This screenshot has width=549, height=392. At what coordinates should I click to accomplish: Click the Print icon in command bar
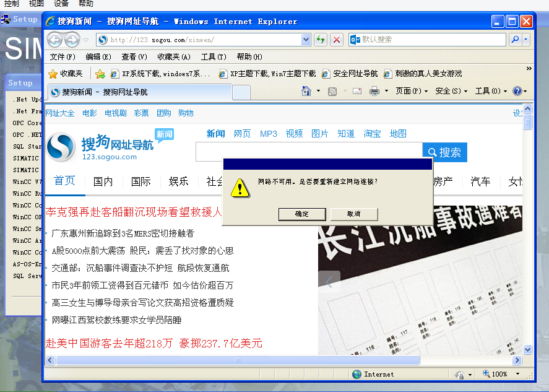click(374, 92)
